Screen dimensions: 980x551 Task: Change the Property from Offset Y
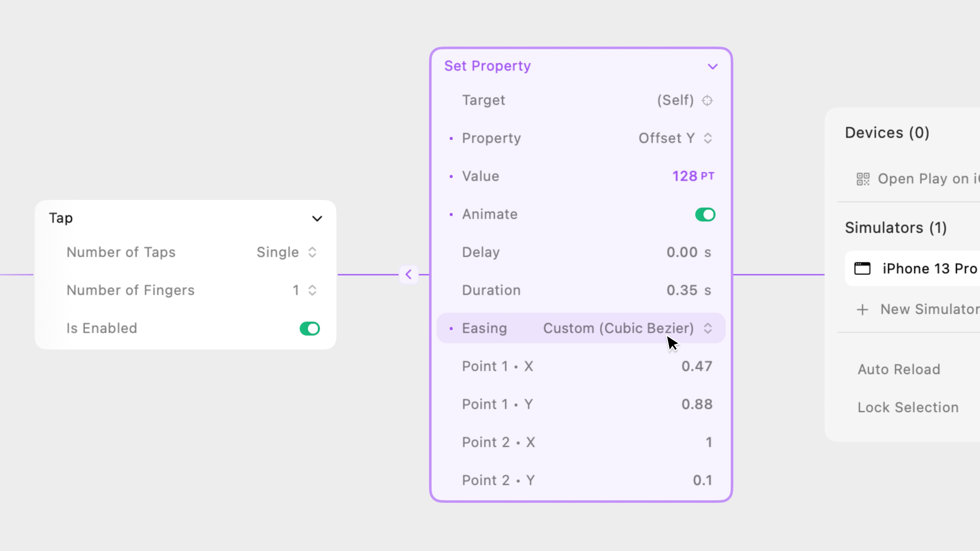708,138
